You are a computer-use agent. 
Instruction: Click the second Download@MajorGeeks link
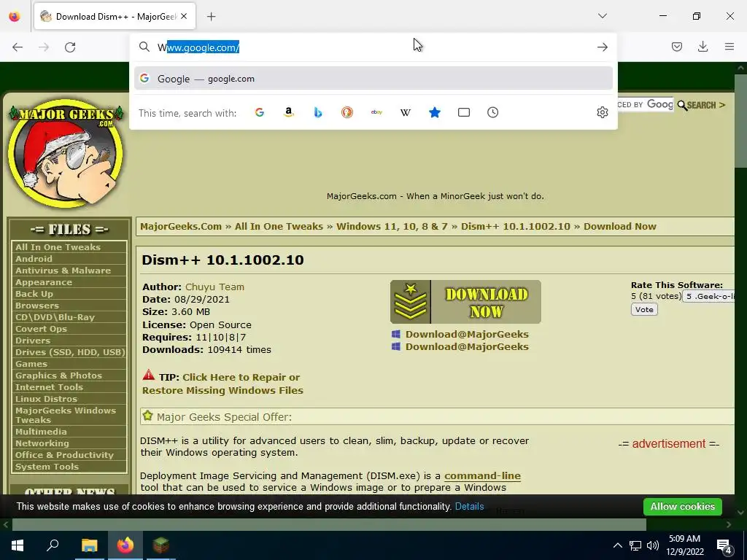(467, 346)
